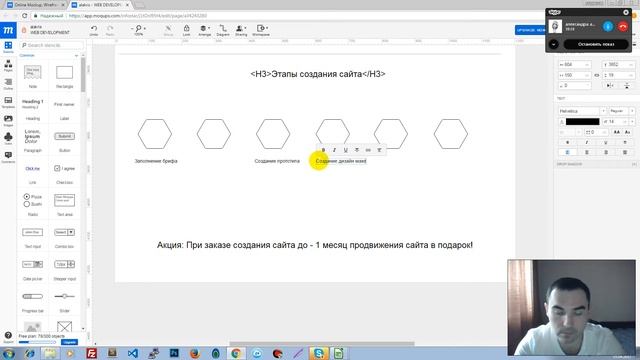Collapse the Common stencils category dropdown
Viewport: 640px width, 360px height.
point(76,56)
